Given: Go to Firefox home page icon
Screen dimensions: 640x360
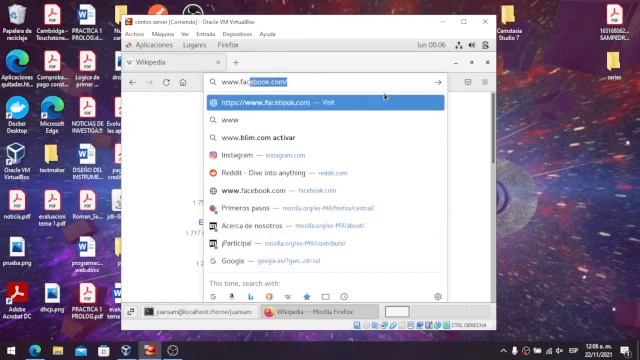Looking at the screenshot, I should tap(183, 82).
